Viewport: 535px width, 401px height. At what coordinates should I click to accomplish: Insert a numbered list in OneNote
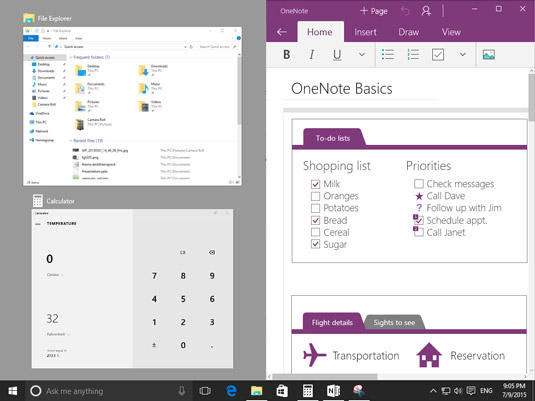point(413,55)
